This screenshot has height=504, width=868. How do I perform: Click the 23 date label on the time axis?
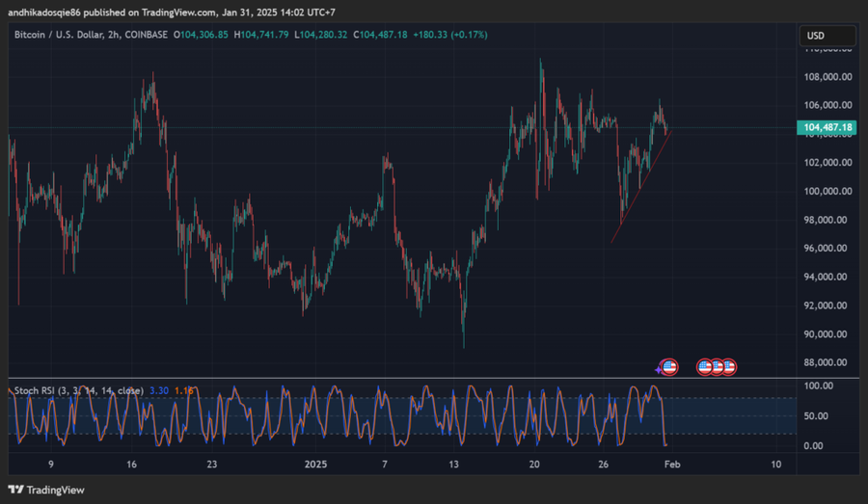[212, 464]
